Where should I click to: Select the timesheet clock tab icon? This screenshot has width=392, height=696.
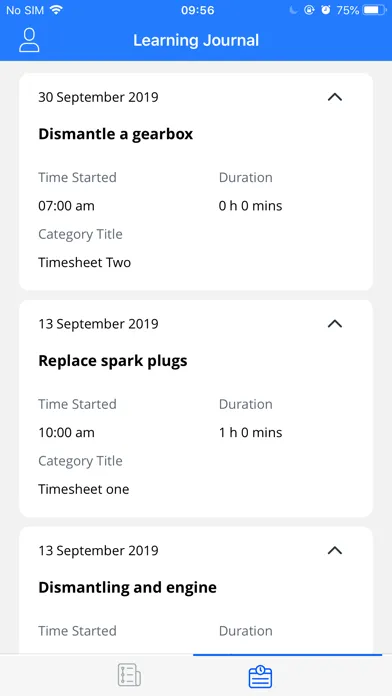(260, 676)
